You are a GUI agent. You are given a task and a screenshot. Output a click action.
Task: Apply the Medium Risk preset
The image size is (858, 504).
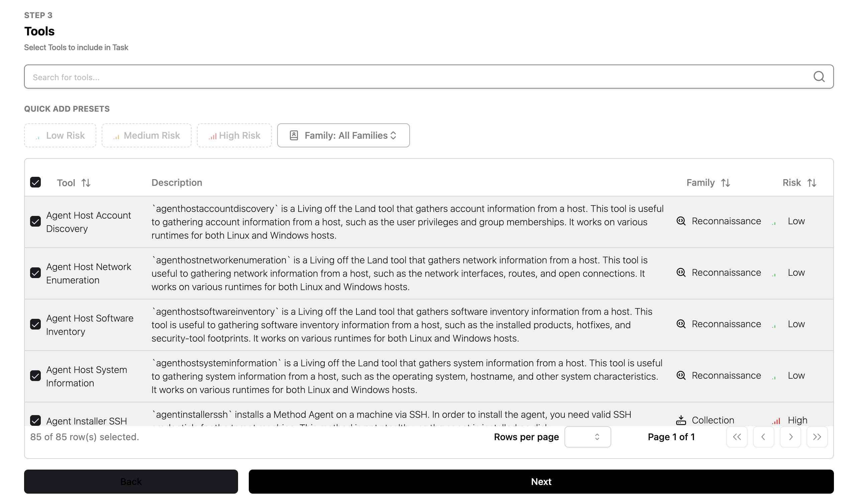point(146,135)
